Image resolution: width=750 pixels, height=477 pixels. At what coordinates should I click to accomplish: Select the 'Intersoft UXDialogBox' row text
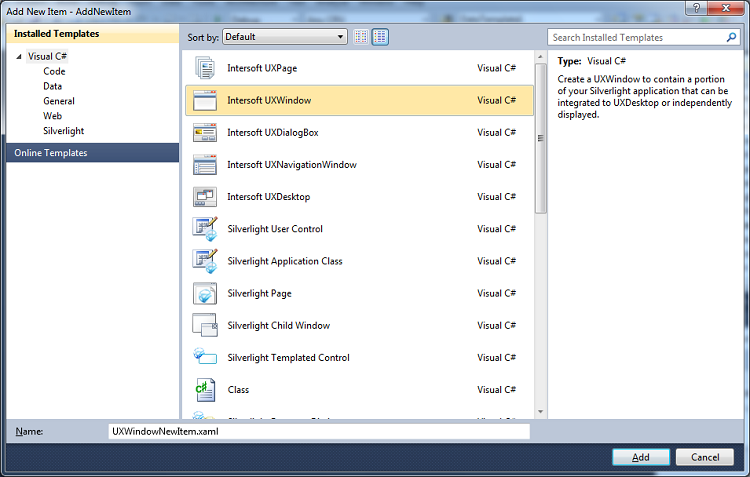(x=273, y=133)
